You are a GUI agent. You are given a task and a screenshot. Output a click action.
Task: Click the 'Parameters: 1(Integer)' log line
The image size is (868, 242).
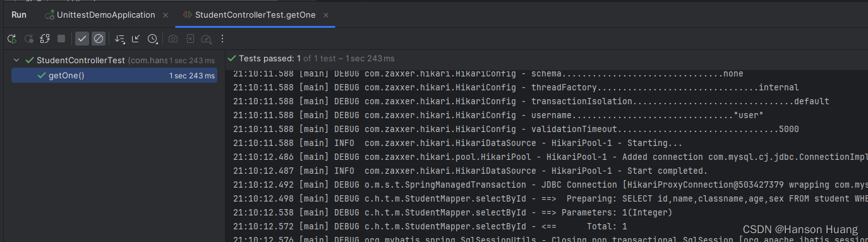[x=452, y=212]
